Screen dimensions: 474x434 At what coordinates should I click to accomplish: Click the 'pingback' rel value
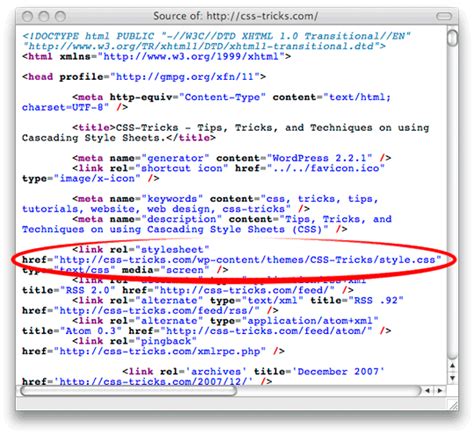(166, 341)
